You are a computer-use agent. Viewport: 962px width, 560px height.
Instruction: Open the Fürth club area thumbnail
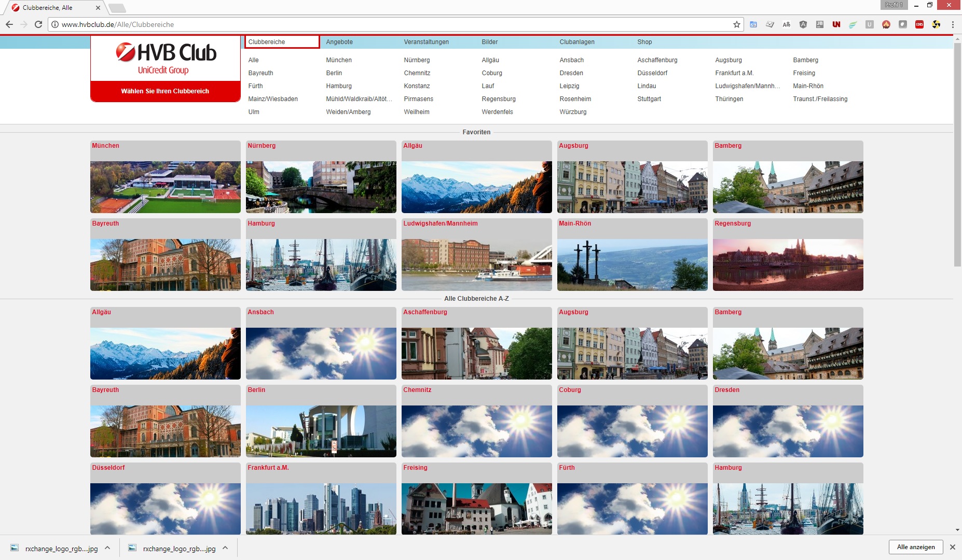633,499
